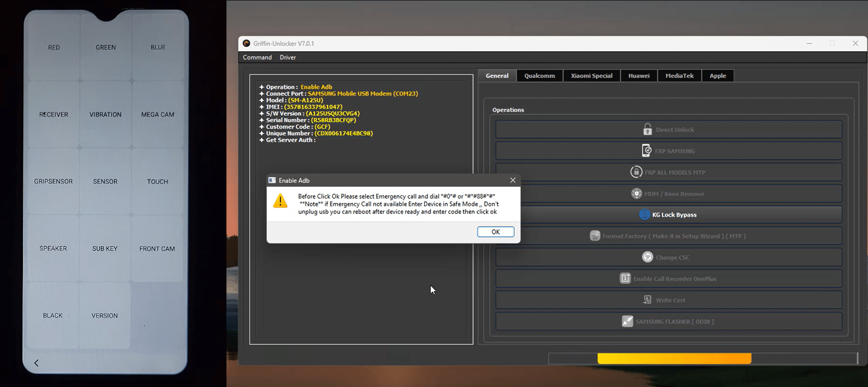Viewport: 868px width, 387px height.
Task: Click the log line 'Model : (SM-A125U)'
Action: (291, 100)
